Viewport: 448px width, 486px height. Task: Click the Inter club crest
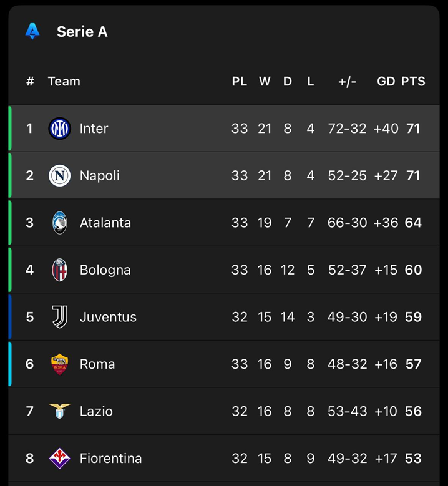[59, 129]
